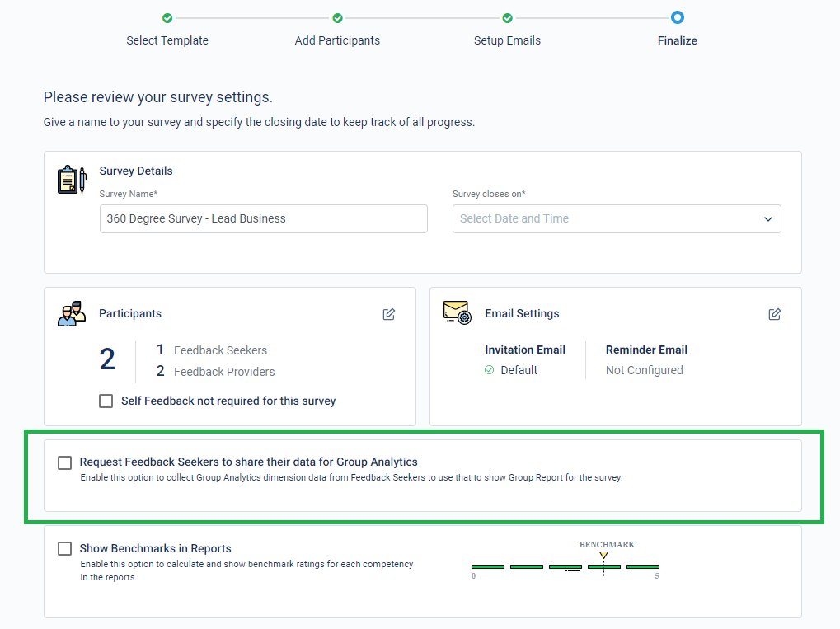Edit email settings using the pencil icon
Screen dimensions: 840x629
coord(775,314)
